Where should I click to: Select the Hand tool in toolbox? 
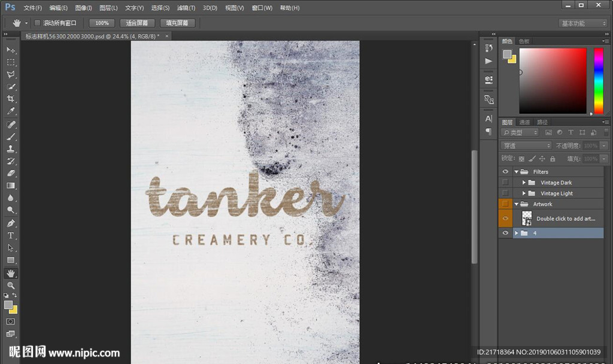coord(11,273)
